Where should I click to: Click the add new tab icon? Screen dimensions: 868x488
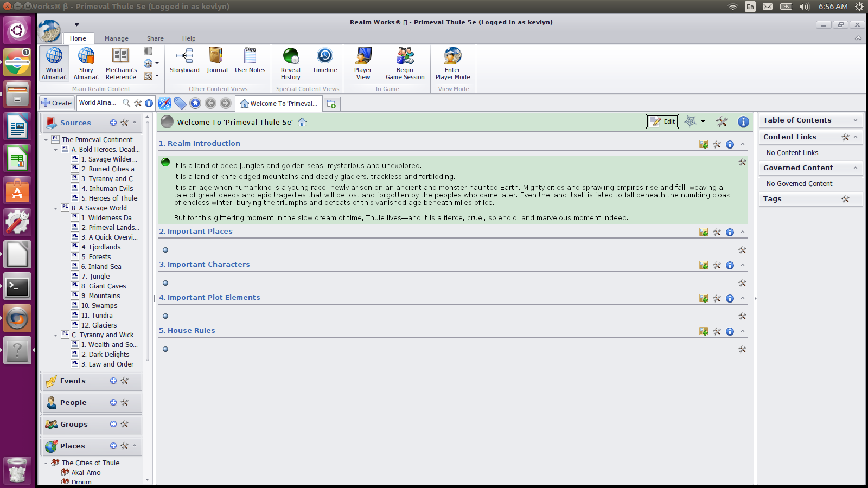[331, 104]
